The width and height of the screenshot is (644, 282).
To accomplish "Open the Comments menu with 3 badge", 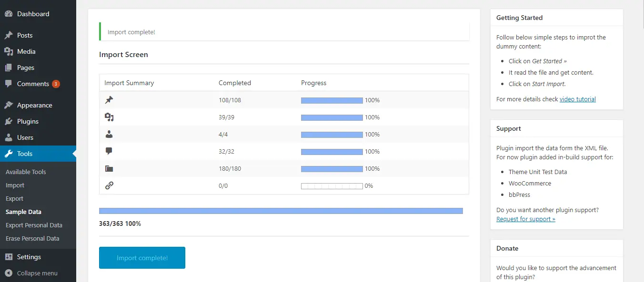I will point(38,84).
